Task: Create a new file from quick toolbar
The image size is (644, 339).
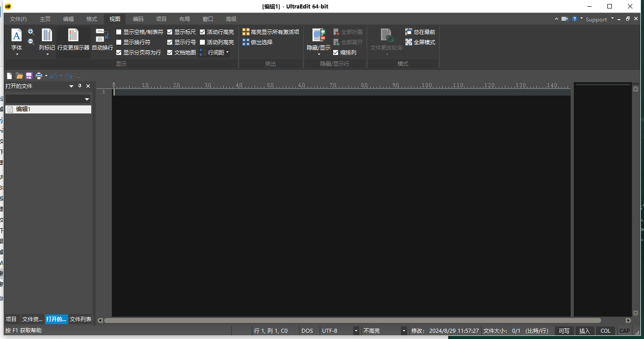Action: click(9, 76)
